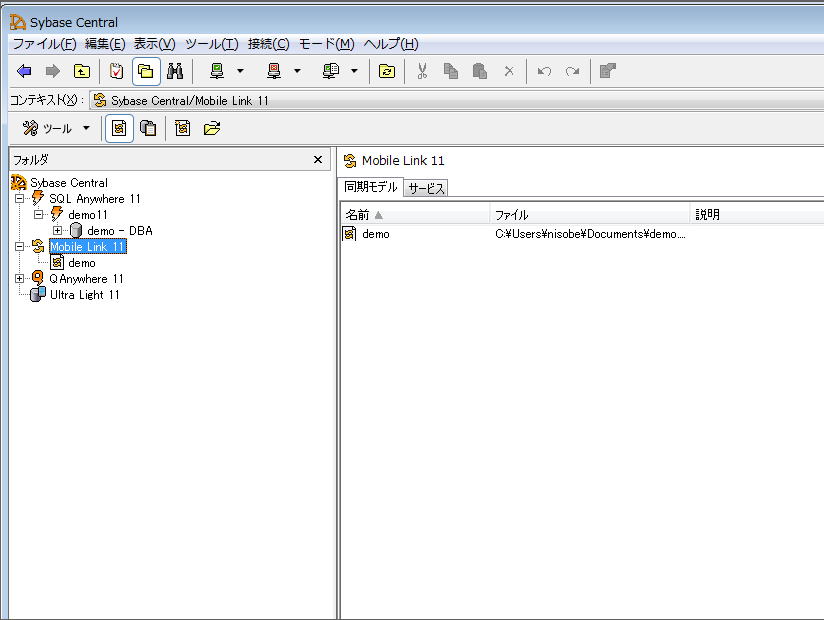Click the blue Back arrow icon
Viewport: 824px width, 620px height.
click(x=25, y=71)
